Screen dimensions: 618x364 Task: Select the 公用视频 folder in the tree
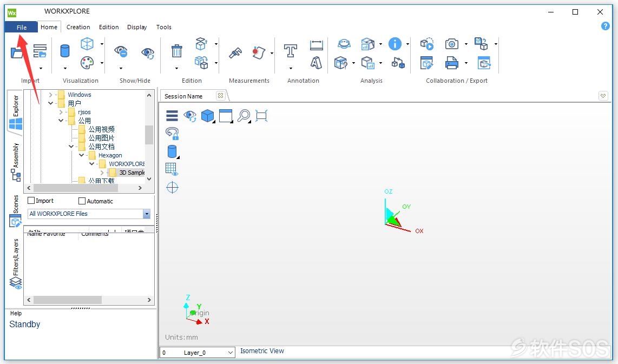101,129
